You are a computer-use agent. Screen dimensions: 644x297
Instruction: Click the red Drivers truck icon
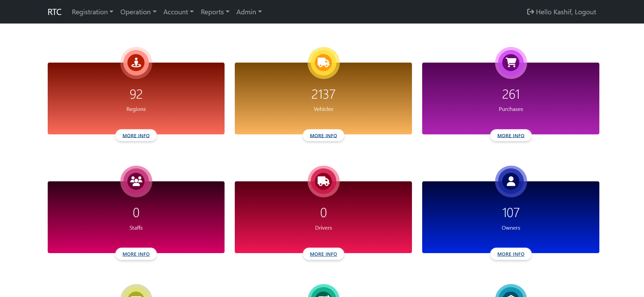323,181
